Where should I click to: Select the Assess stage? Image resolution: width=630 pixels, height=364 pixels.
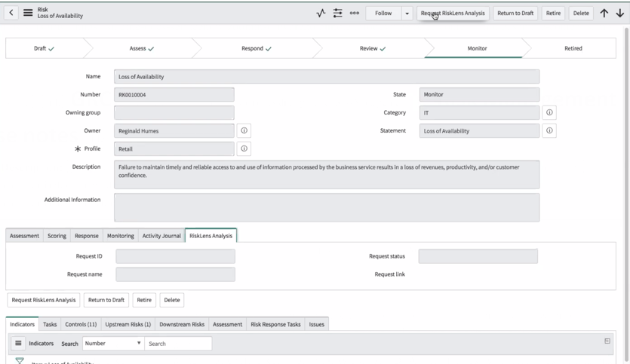(141, 48)
